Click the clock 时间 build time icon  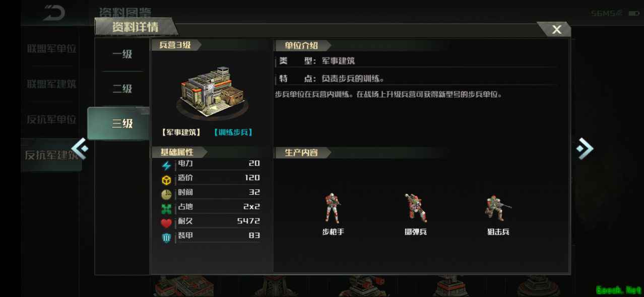[166, 194]
